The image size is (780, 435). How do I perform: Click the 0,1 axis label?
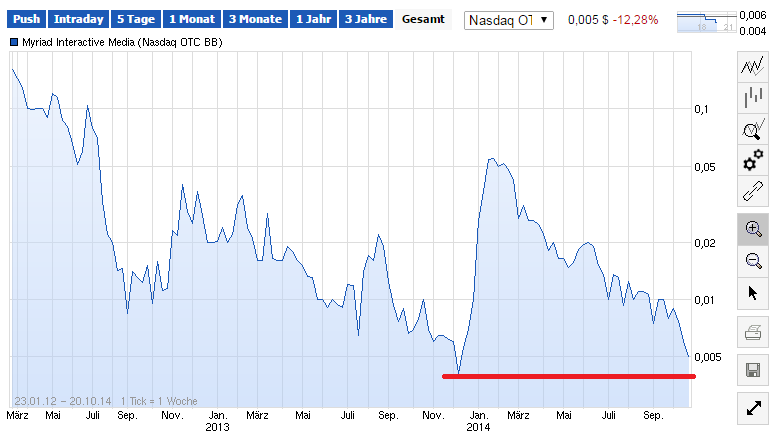click(701, 109)
